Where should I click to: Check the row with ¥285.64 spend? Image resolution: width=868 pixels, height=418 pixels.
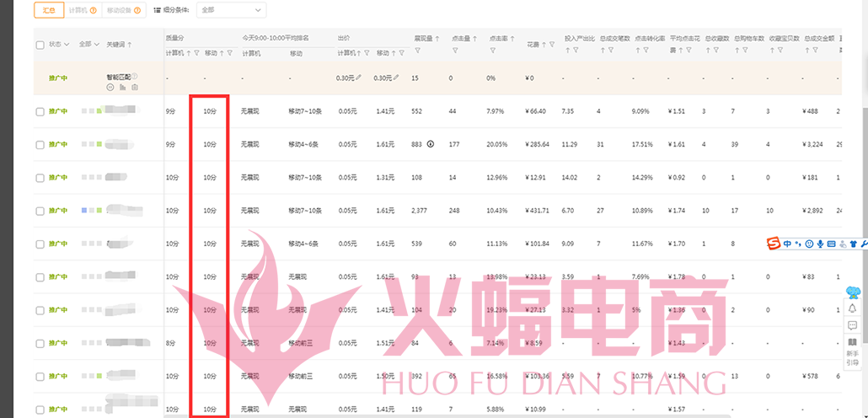pos(40,145)
